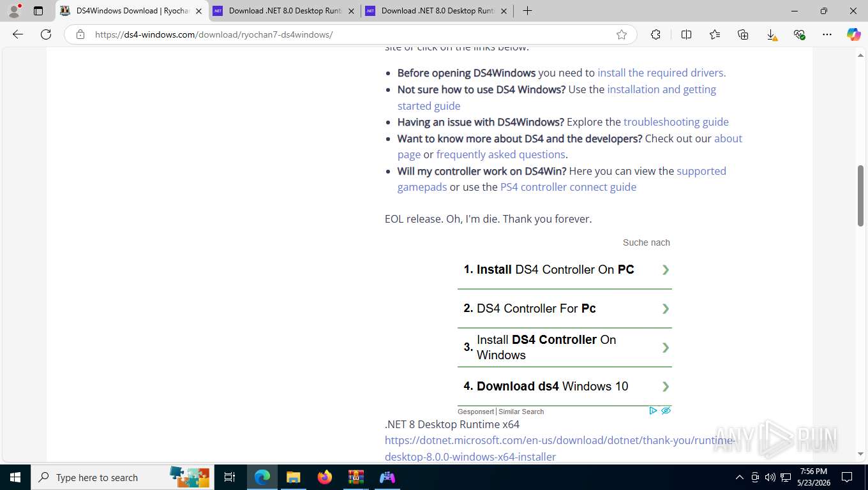Go back with the browser Back arrow
This screenshot has height=490, width=868.
click(18, 34)
